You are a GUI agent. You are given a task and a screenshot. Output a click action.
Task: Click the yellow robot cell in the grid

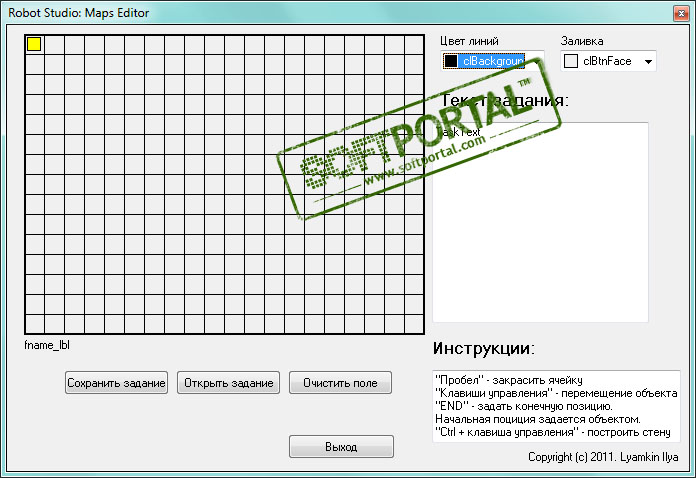click(x=34, y=44)
